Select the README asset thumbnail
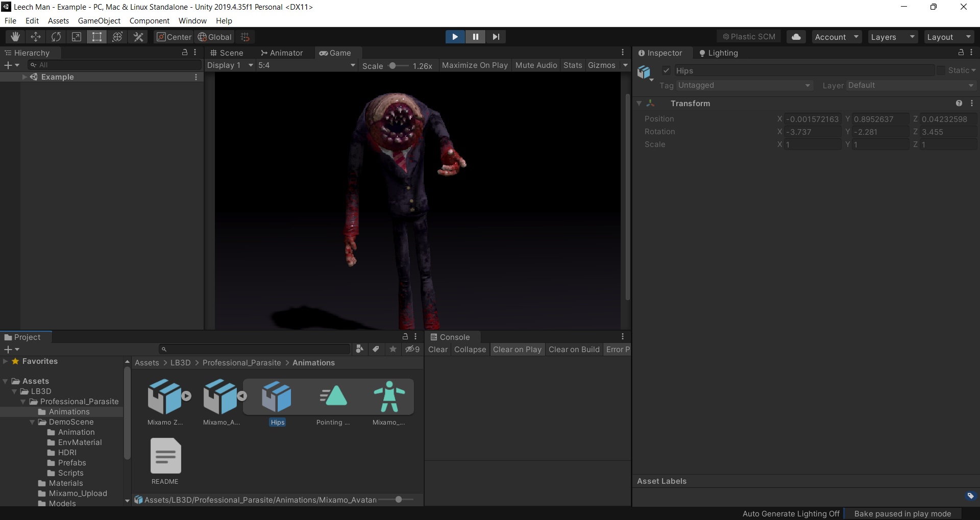The image size is (980, 520). click(165, 456)
